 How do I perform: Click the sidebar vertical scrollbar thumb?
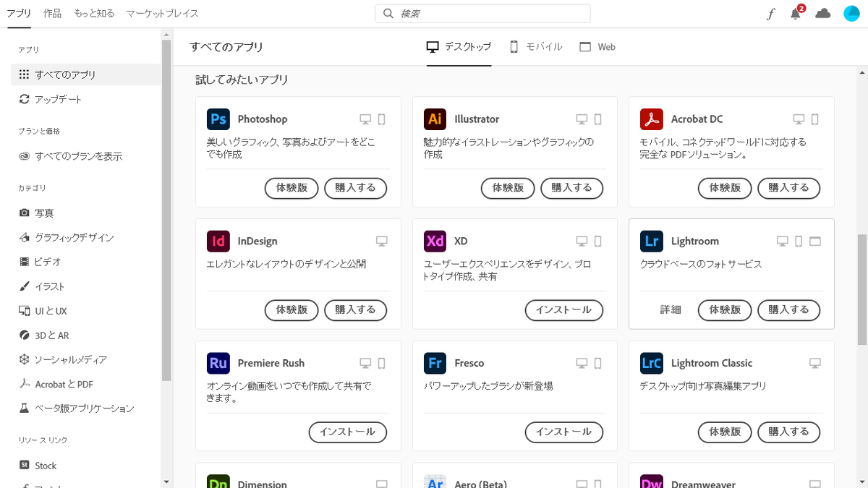click(166, 210)
